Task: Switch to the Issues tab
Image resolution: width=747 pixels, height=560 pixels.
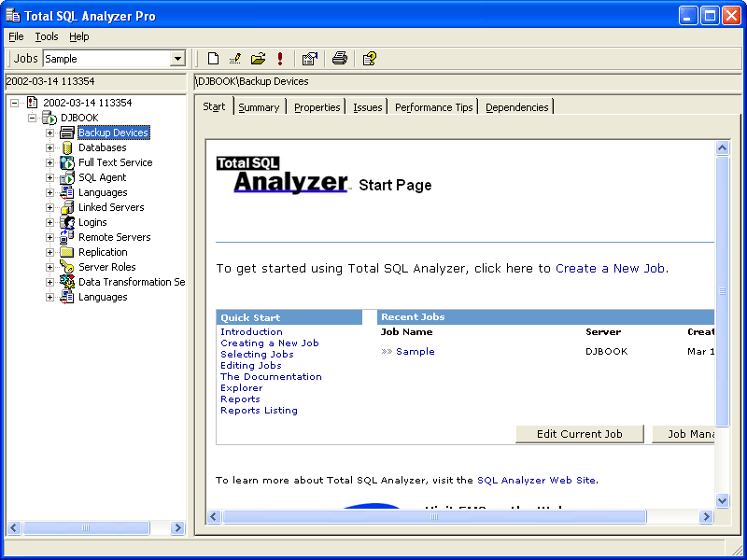Action: coord(367,107)
